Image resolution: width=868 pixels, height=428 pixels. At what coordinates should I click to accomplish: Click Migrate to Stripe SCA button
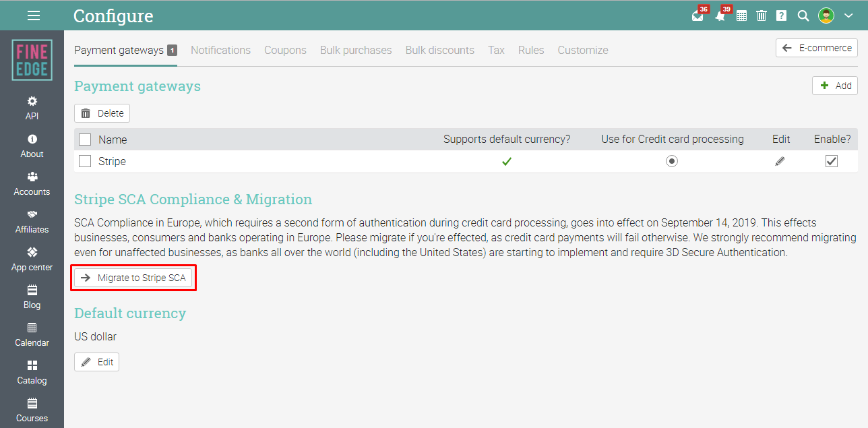point(133,278)
